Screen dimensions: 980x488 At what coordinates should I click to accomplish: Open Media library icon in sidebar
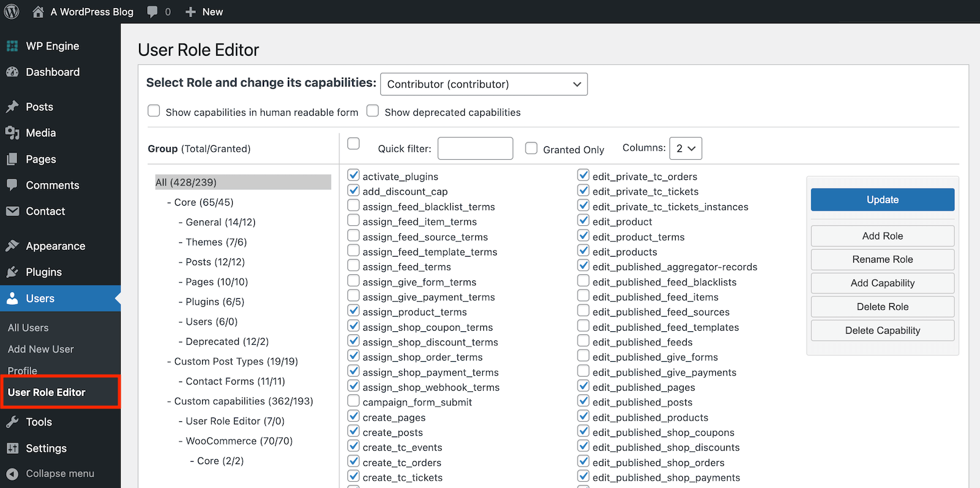coord(12,133)
